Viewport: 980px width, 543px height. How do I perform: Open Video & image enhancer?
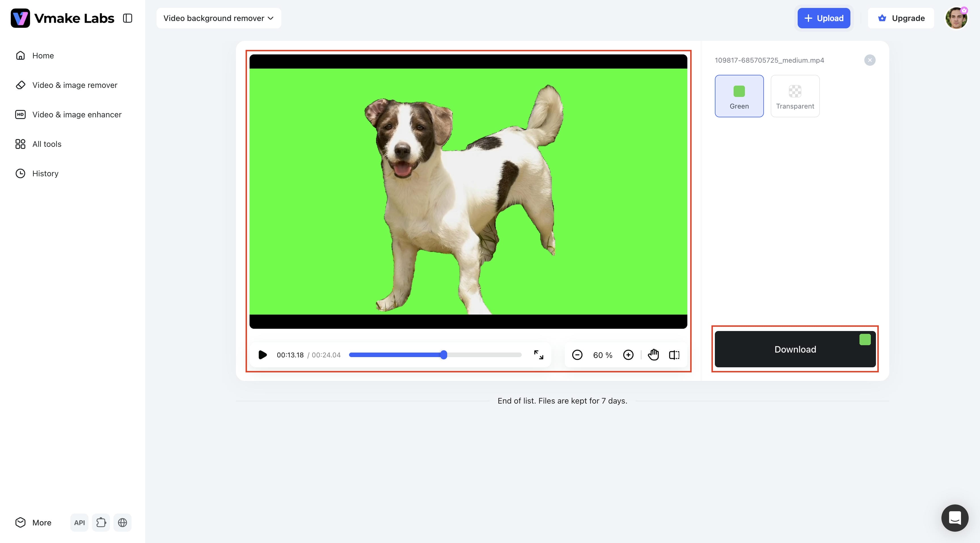pos(68,114)
